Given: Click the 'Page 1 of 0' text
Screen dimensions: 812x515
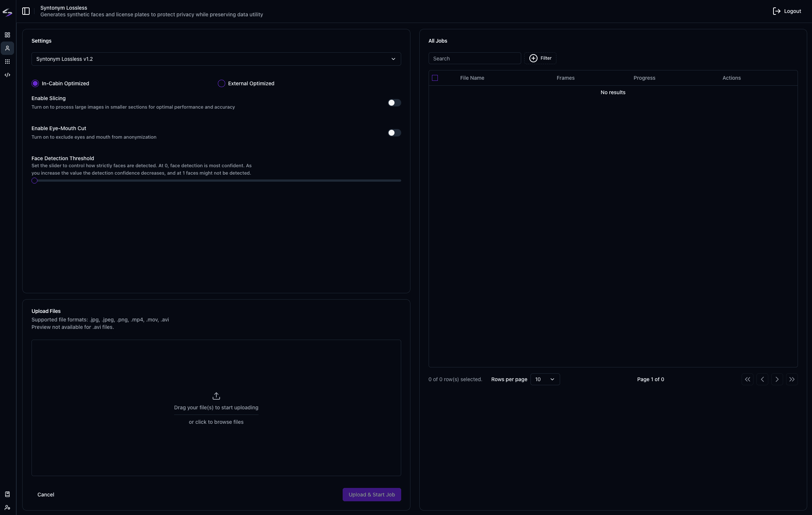Looking at the screenshot, I should click(x=650, y=379).
